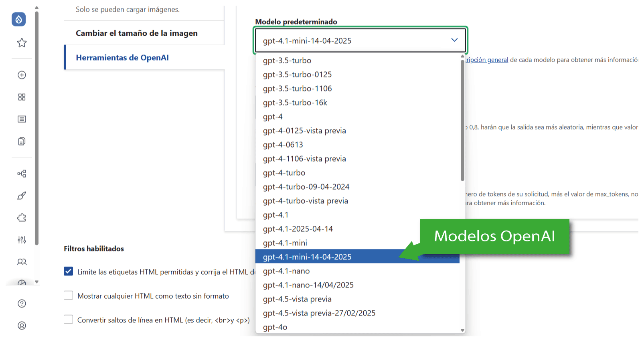The width and height of the screenshot is (644, 342).
Task: Enable 'Mostrar cualquier HTML como texto sin formato'
Action: (x=69, y=295)
